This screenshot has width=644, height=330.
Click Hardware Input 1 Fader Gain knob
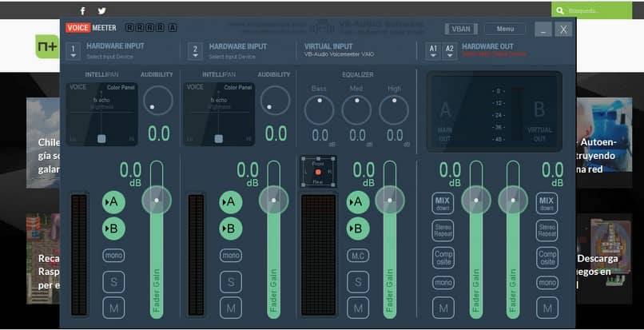(157, 200)
